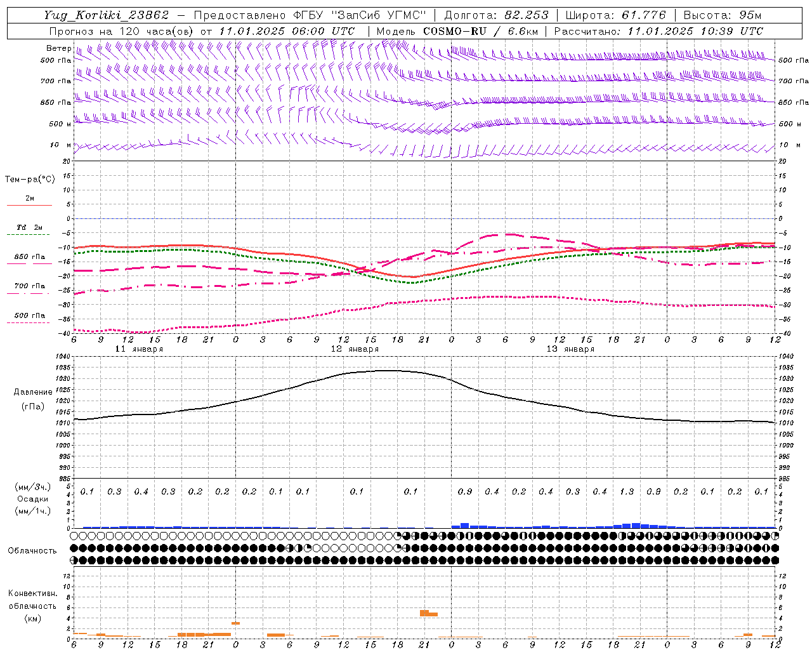Click the (мм/3ч.) precipitation unit label
This screenshot has height=650, width=812.
(x=33, y=487)
